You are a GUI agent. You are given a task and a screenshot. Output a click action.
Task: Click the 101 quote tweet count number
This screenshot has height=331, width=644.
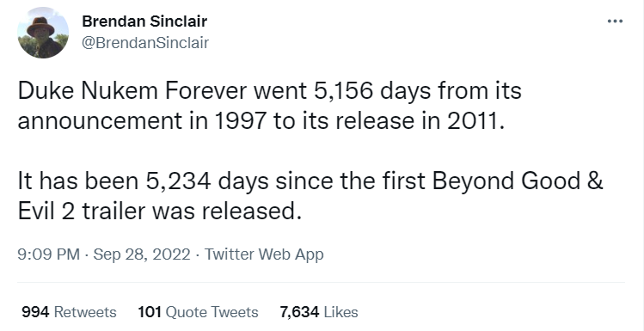[150, 312]
